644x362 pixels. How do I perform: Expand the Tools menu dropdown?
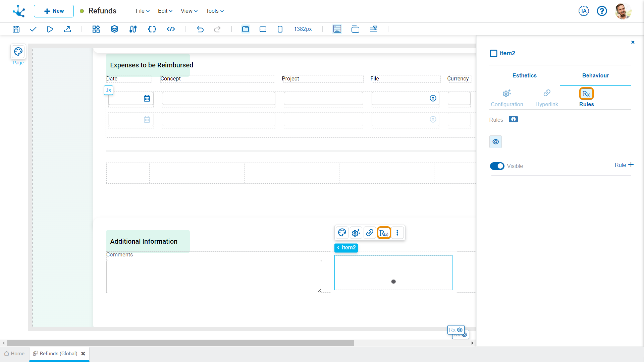pos(214,11)
